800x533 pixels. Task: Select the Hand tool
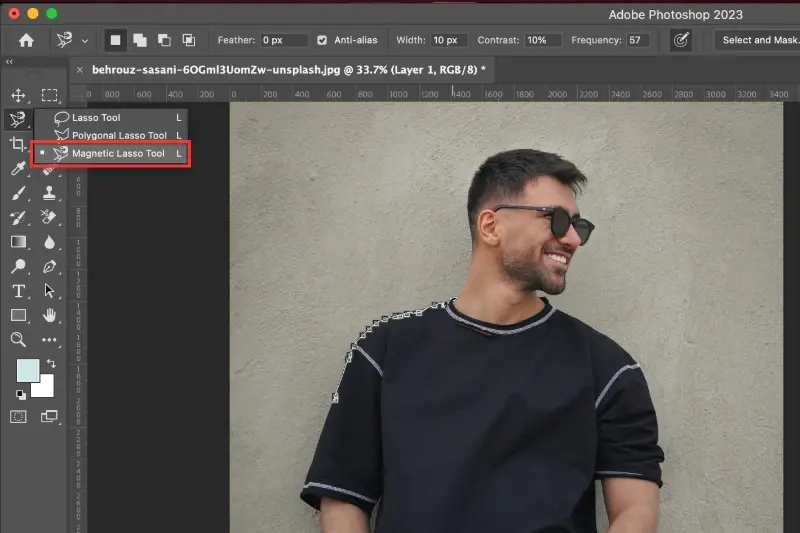click(49, 315)
